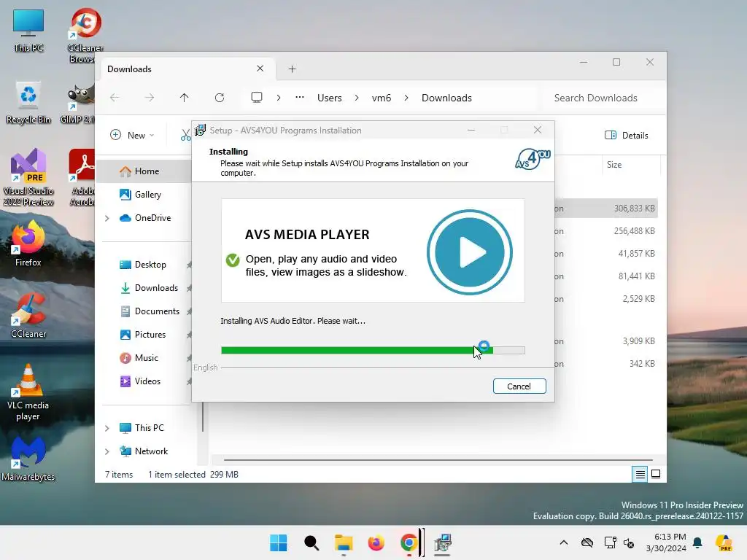Show hidden system tray icons
This screenshot has width=747, height=560.
point(564,542)
